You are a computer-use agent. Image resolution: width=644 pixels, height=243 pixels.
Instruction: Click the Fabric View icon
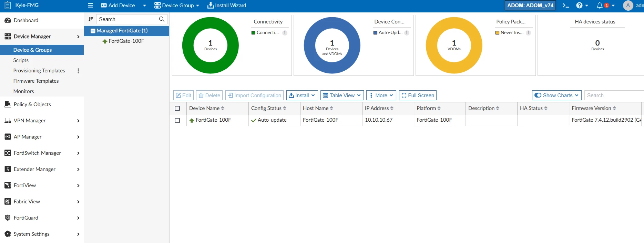pos(8,202)
